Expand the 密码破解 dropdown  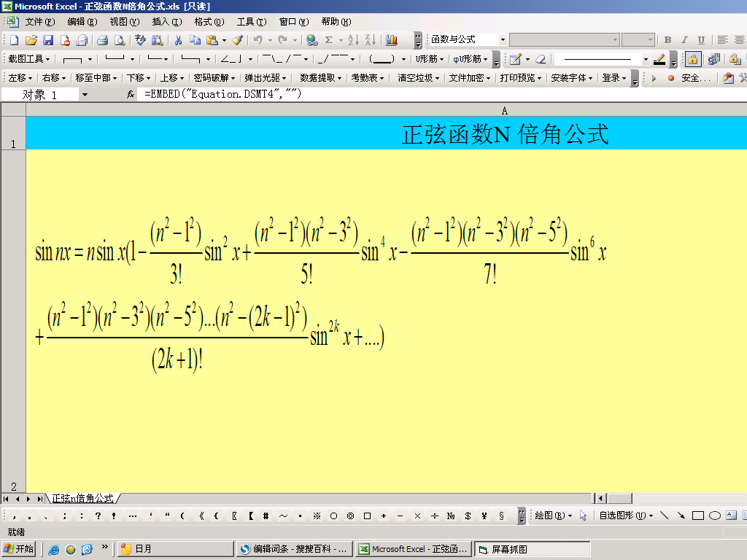214,77
